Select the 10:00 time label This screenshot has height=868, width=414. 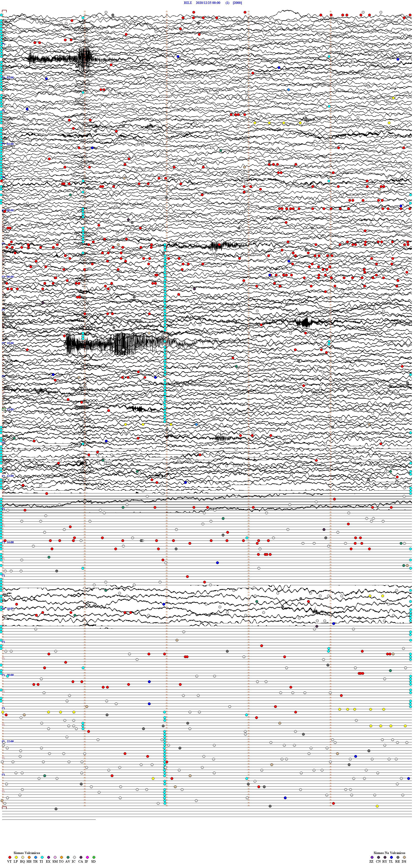point(10,343)
